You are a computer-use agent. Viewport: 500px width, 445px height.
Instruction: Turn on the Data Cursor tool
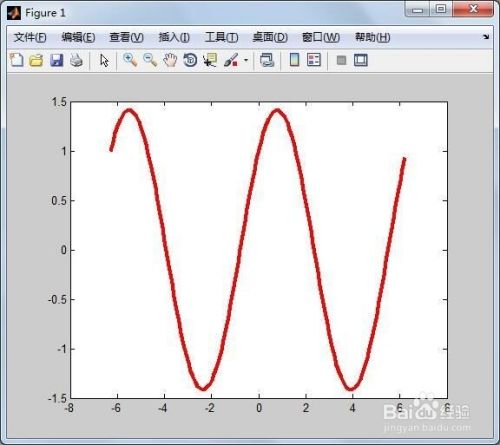pyautogui.click(x=210, y=60)
